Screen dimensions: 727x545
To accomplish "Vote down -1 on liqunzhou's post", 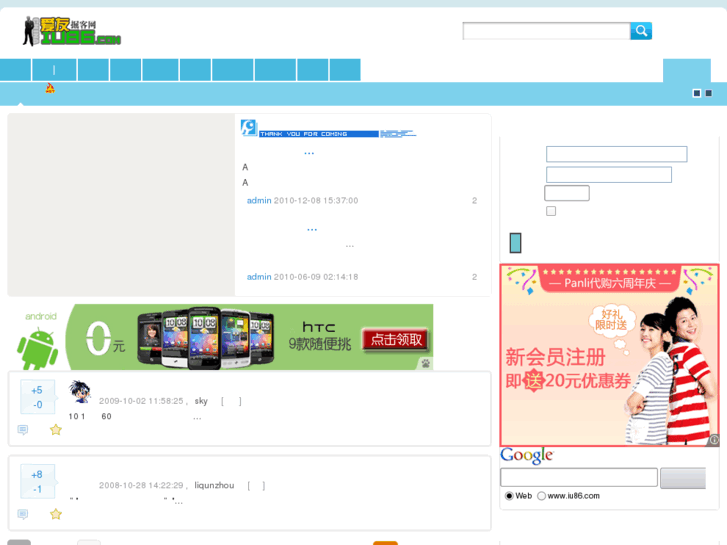I will coord(38,489).
